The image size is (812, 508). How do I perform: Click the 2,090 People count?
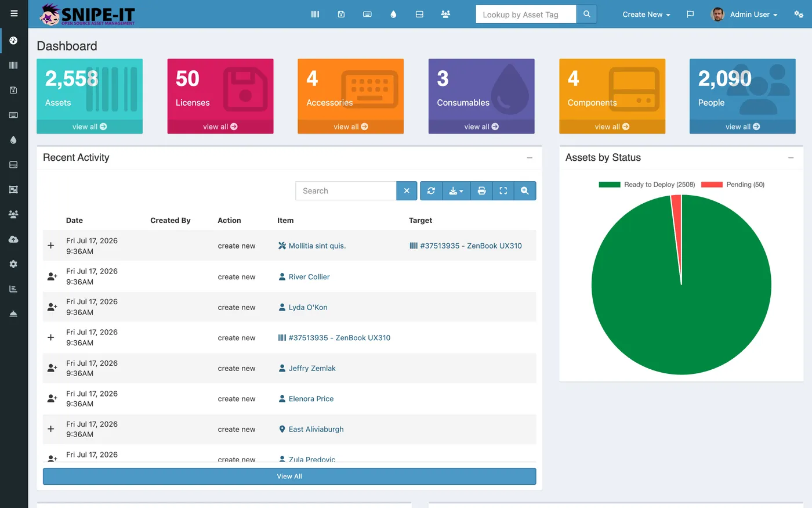(725, 79)
